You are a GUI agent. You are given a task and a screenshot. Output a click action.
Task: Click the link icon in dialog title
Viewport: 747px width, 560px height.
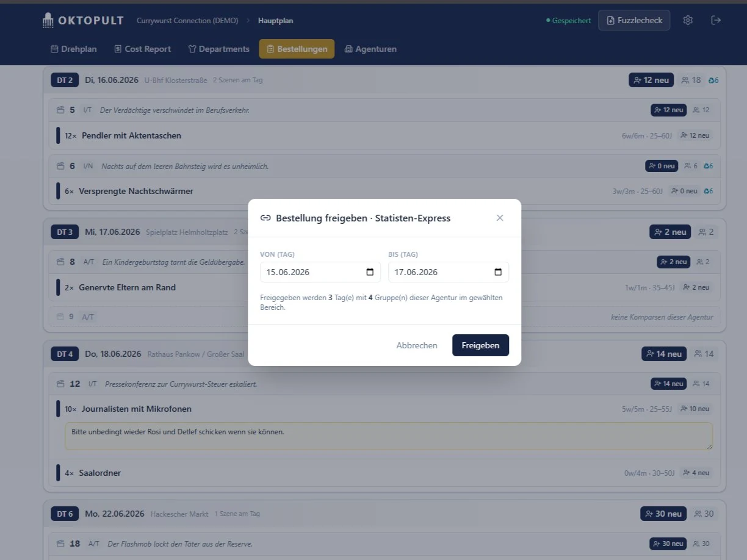265,218
